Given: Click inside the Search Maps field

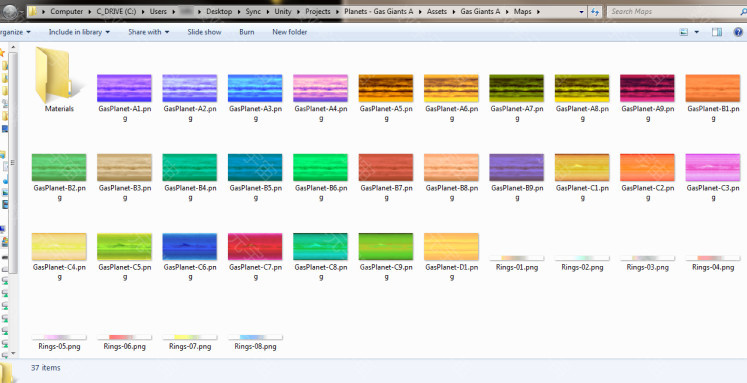Looking at the screenshot, I should pos(672,11).
